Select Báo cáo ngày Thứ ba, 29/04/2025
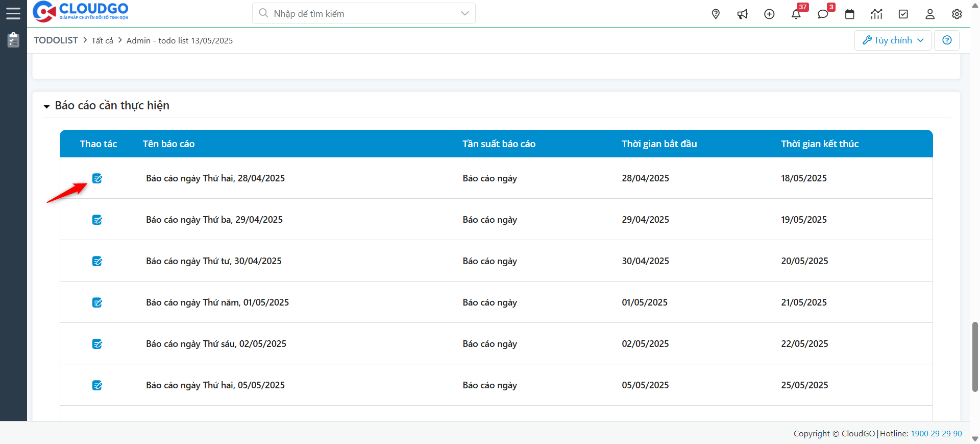Image resolution: width=980 pixels, height=444 pixels. [214, 220]
